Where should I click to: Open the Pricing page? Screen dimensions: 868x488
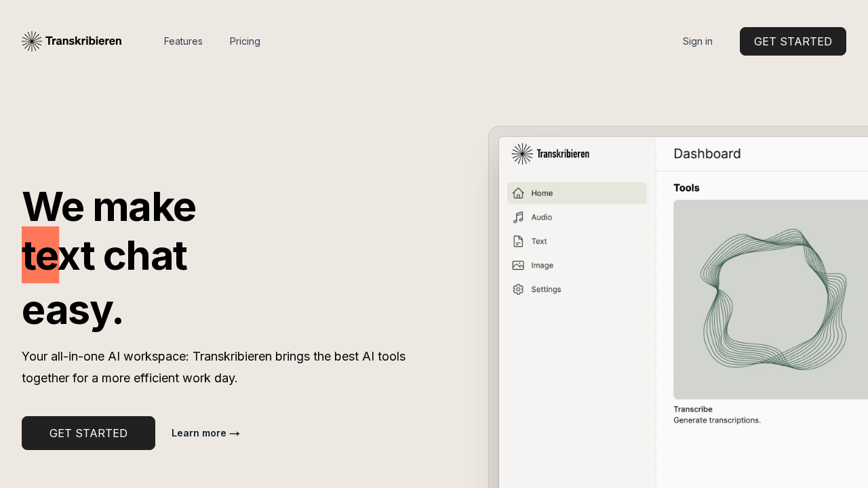coord(245,41)
